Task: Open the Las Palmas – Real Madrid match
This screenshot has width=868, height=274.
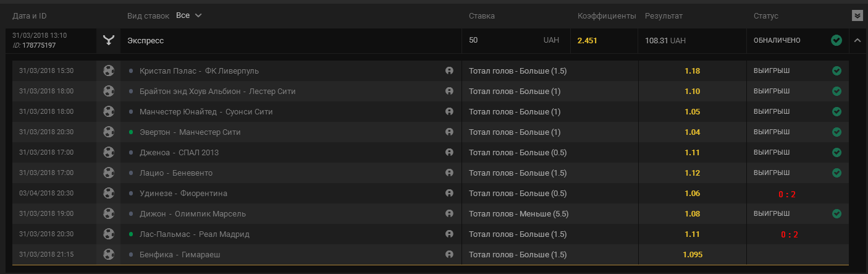Action: pyautogui.click(x=194, y=234)
